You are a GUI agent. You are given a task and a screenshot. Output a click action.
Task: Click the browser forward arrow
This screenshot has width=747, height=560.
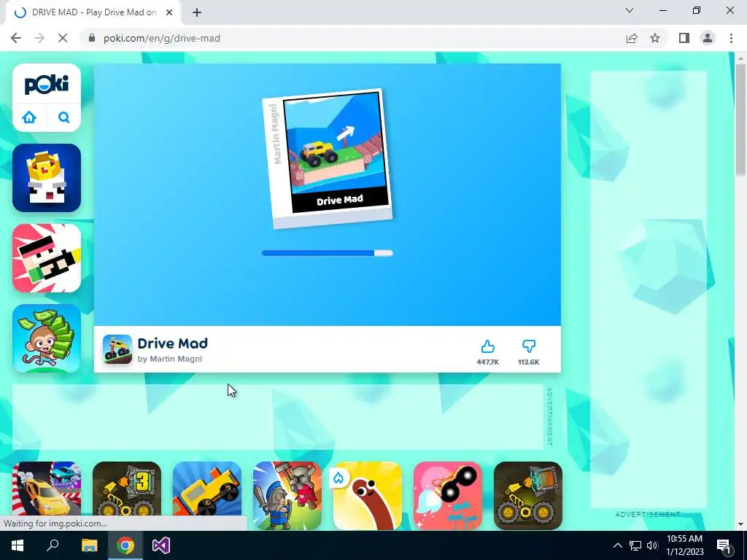pyautogui.click(x=39, y=38)
